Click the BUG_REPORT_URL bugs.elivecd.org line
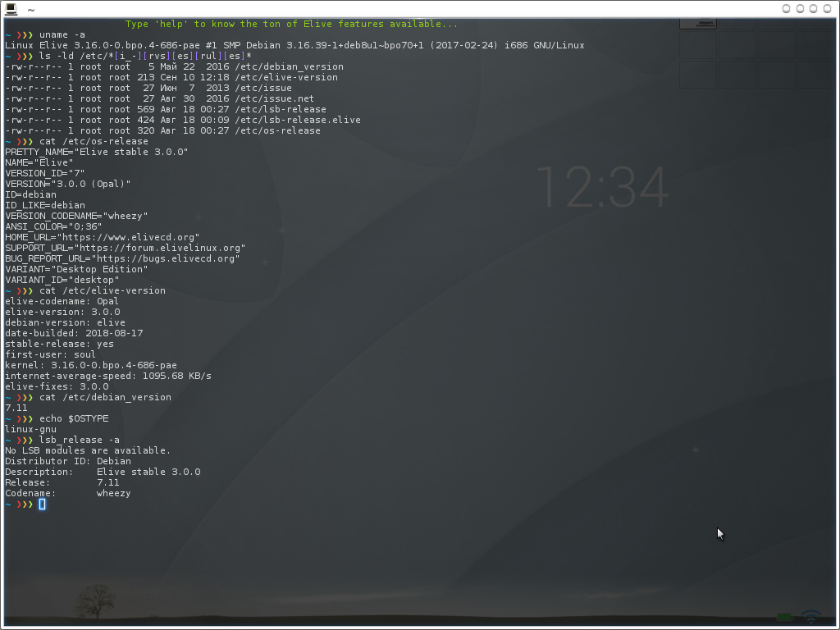Viewport: 840px width, 630px height. 123,258
